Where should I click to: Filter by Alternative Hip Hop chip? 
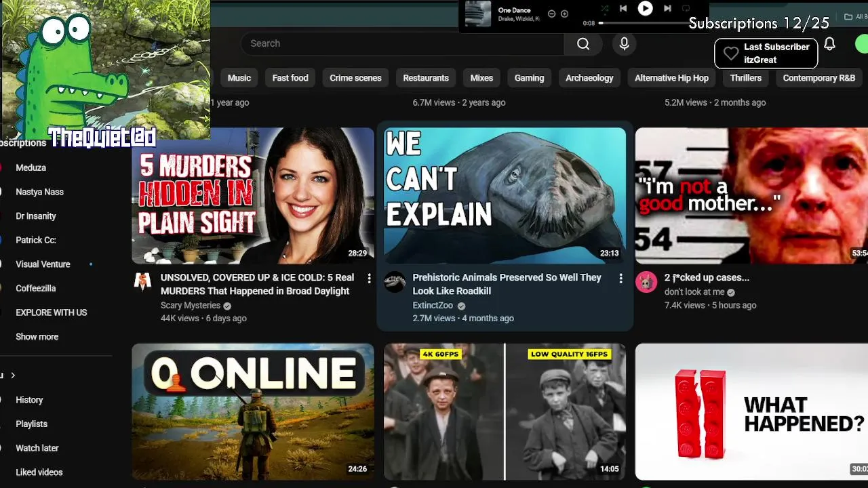(671, 78)
